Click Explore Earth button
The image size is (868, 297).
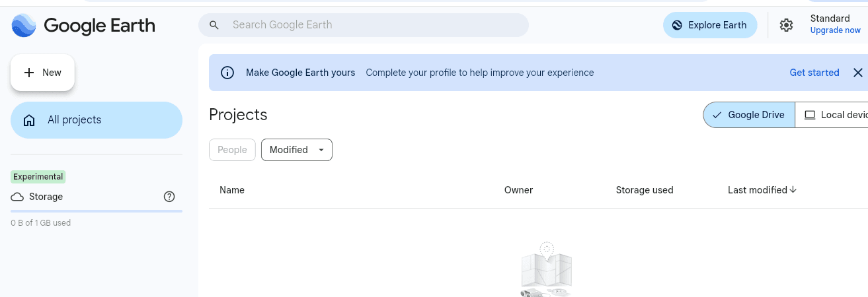[710, 25]
